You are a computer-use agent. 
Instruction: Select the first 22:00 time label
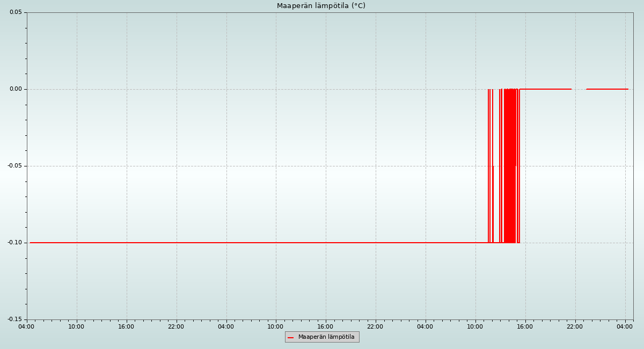click(176, 326)
